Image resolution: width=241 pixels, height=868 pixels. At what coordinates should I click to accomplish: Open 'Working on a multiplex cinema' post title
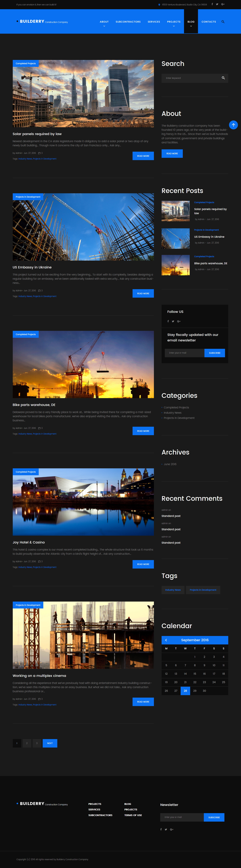coord(39,676)
